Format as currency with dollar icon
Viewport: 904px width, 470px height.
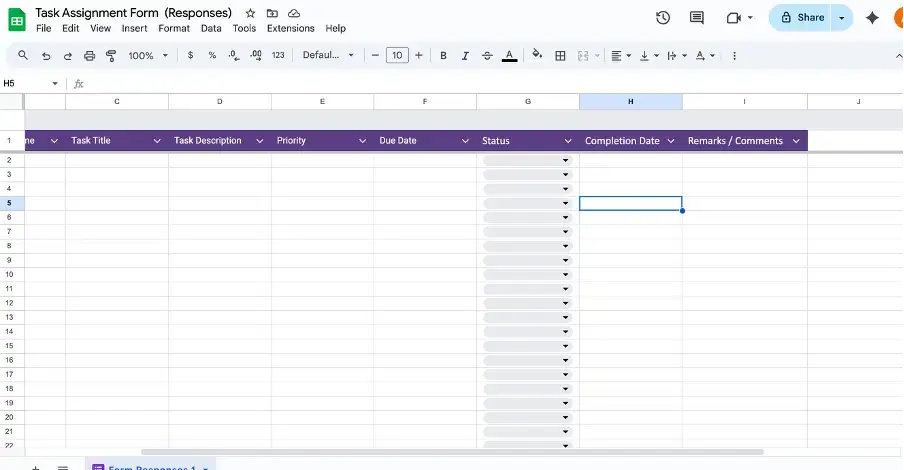[x=190, y=55]
